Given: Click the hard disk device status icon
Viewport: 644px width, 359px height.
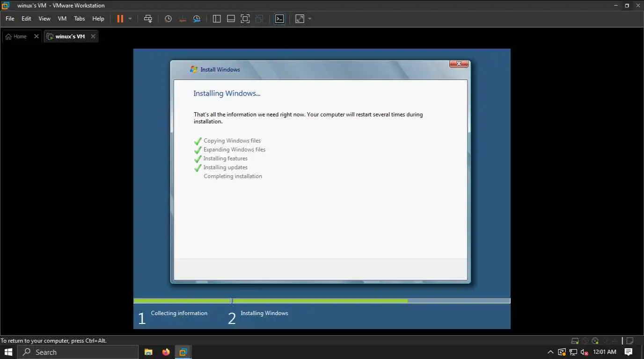Looking at the screenshot, I should point(575,341).
